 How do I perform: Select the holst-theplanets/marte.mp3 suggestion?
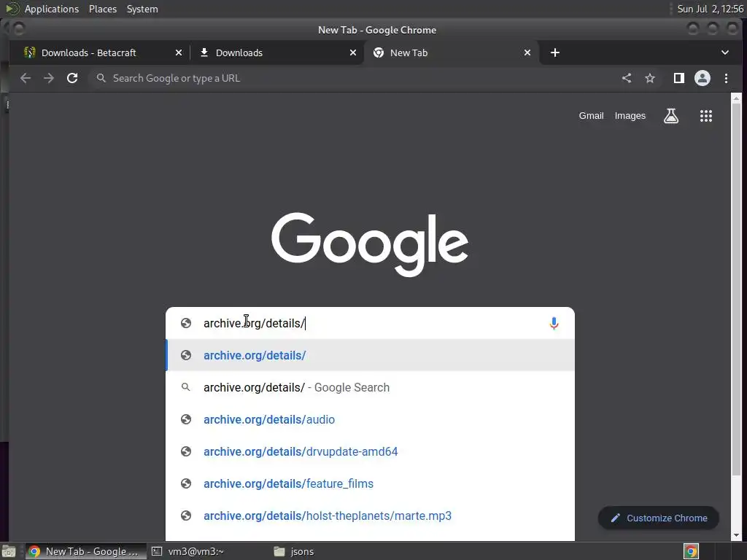pyautogui.click(x=370, y=516)
